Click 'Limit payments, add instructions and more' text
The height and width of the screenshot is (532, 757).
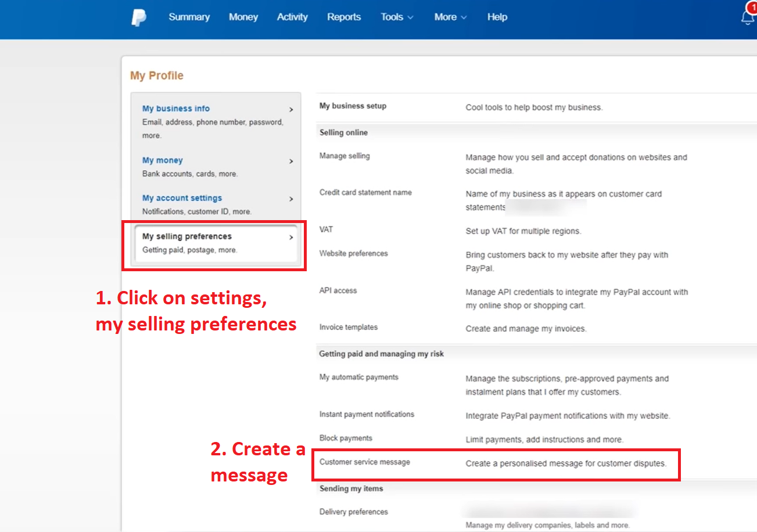point(544,440)
